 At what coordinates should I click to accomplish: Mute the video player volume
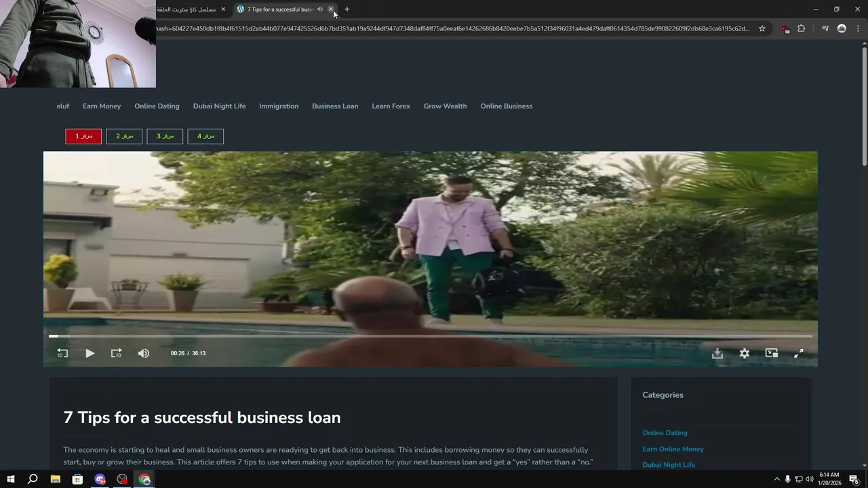pyautogui.click(x=144, y=353)
